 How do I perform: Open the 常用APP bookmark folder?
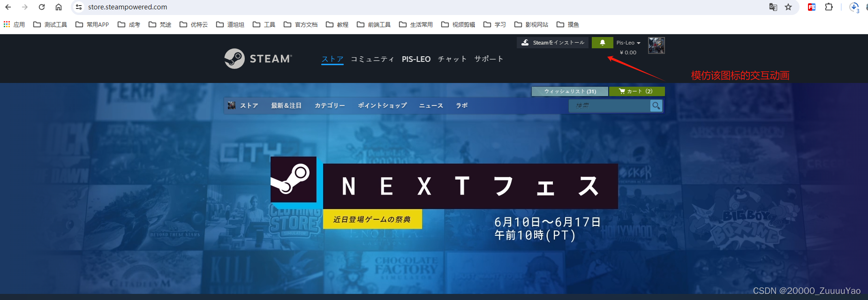pyautogui.click(x=92, y=24)
